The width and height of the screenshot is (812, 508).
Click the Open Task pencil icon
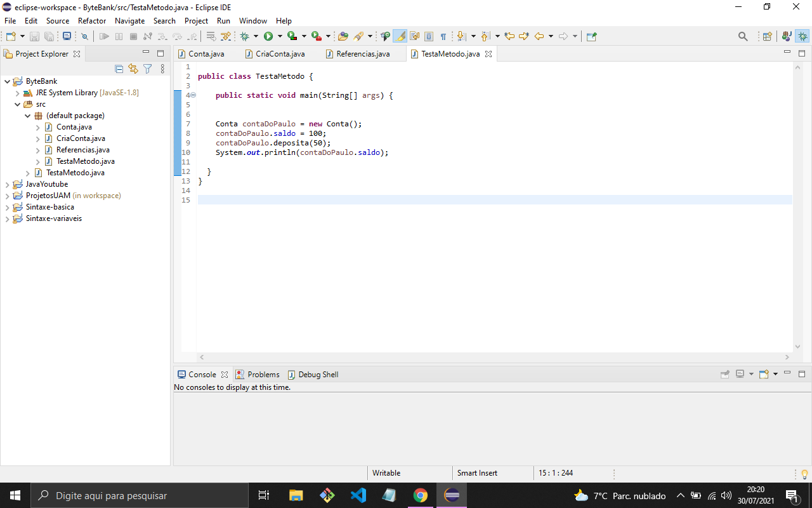click(x=359, y=37)
